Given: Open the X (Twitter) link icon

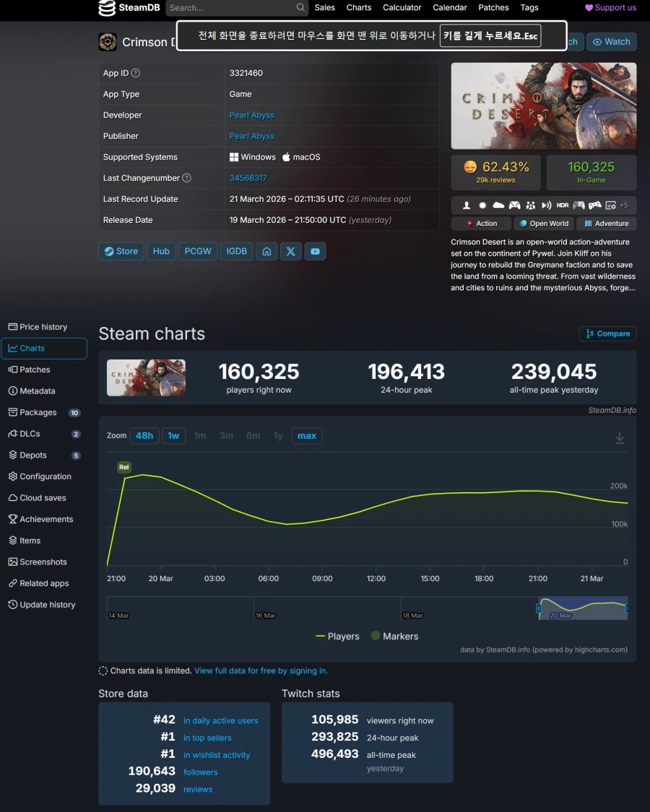Looking at the screenshot, I should [x=290, y=251].
